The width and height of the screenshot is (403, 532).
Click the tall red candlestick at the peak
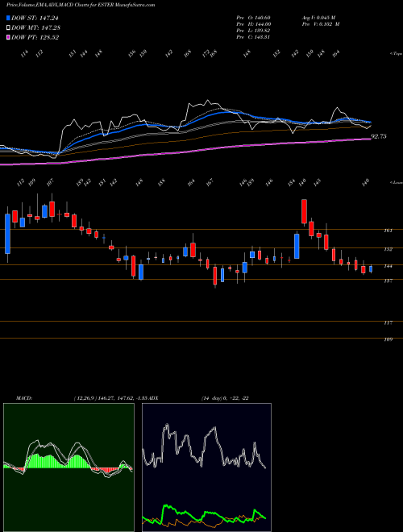(x=305, y=211)
